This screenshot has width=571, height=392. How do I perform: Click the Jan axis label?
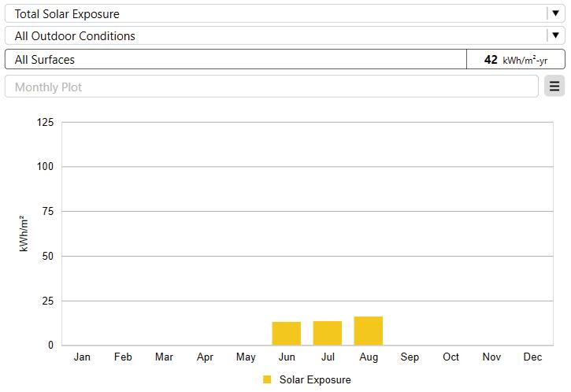click(82, 357)
